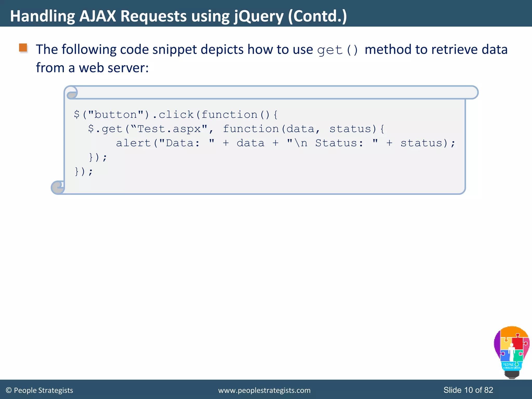Click the People Strategists lightbulb logo
This screenshot has height=399, width=532.
coord(511,352)
